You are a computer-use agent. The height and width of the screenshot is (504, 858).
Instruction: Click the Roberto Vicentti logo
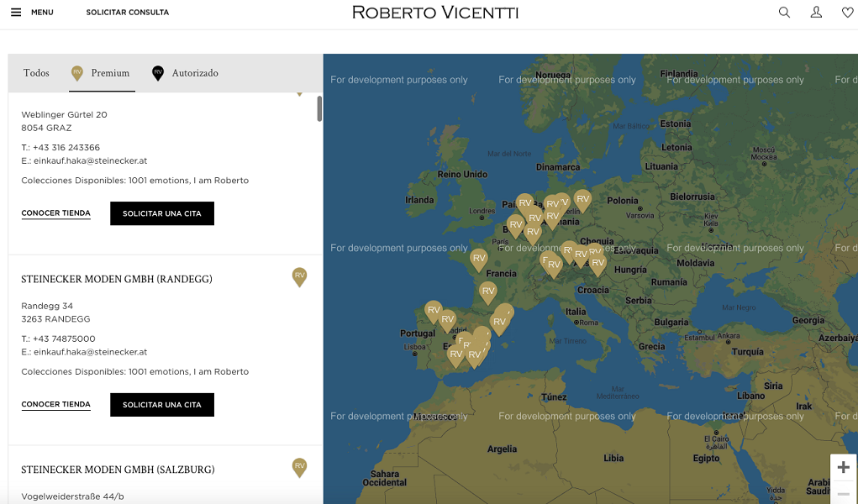[435, 12]
